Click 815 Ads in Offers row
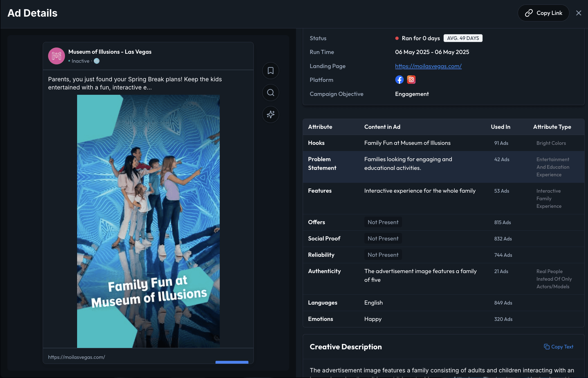The width and height of the screenshot is (588, 378). click(502, 222)
